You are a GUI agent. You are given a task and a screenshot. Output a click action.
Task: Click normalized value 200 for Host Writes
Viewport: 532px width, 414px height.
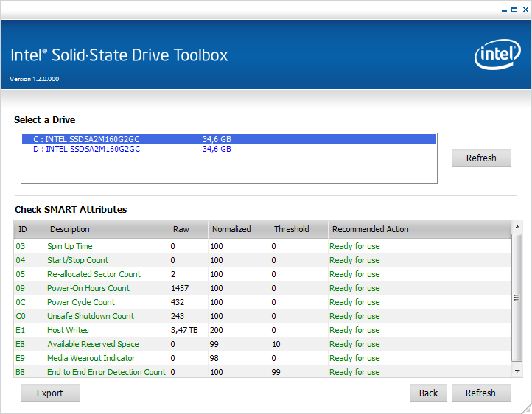click(x=217, y=330)
